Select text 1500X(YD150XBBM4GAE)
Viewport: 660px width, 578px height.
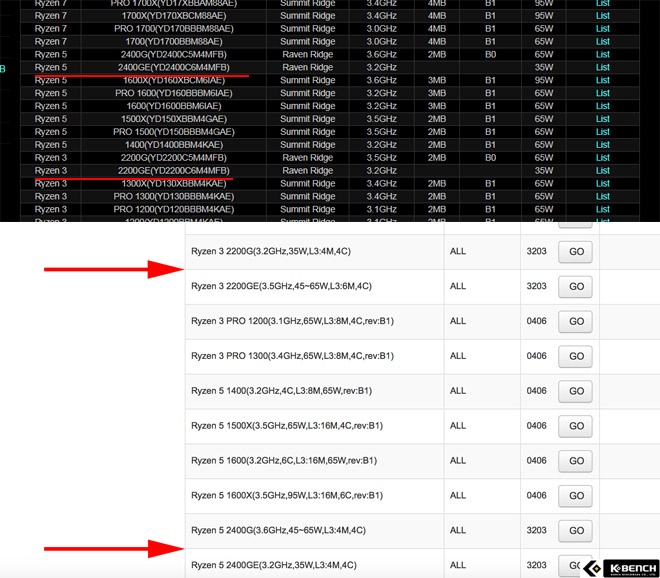point(173,119)
